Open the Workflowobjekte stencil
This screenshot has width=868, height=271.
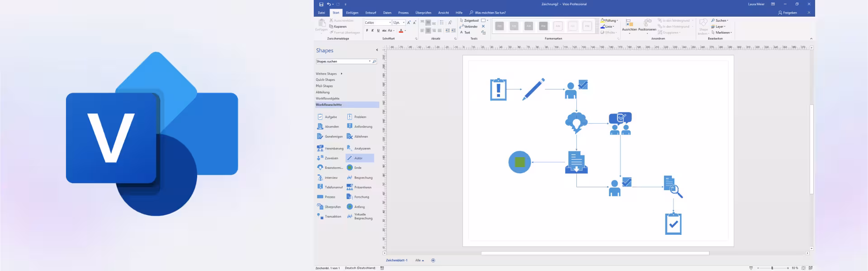pos(327,98)
